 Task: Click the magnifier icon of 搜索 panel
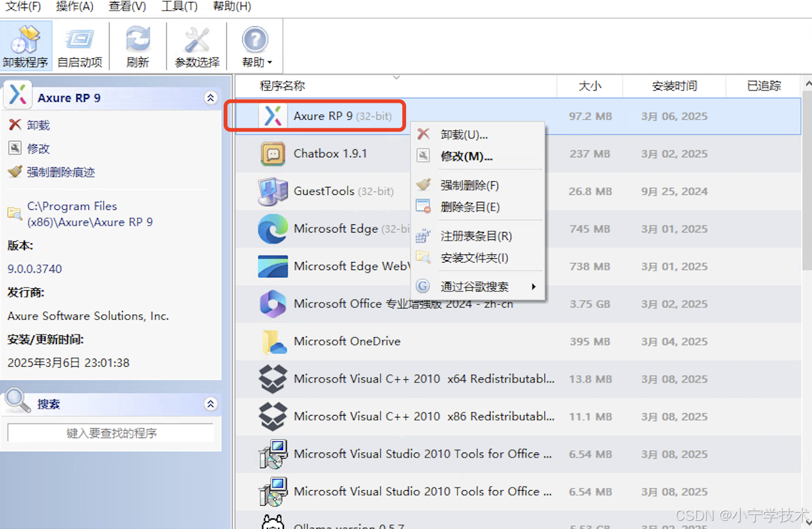[17, 401]
